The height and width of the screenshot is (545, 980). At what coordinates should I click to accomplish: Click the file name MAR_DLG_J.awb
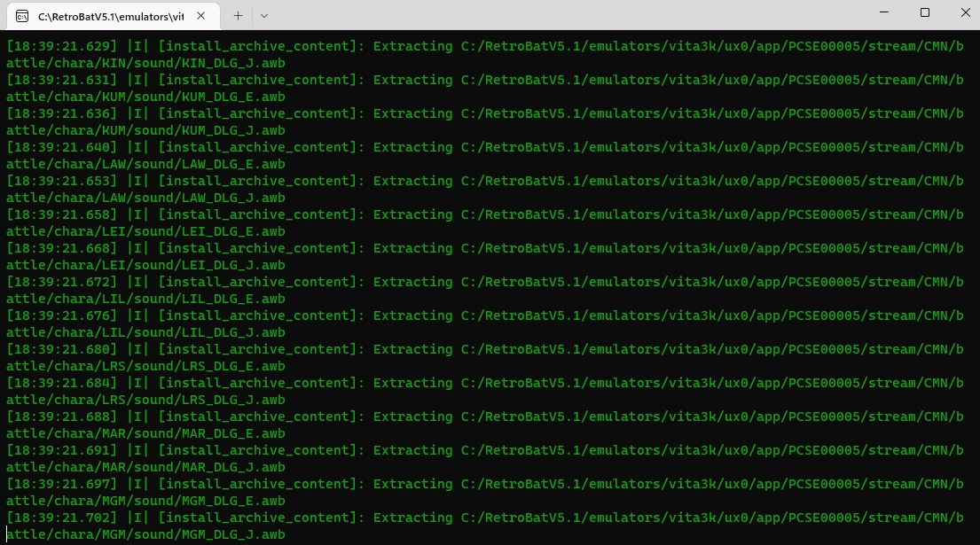point(234,468)
